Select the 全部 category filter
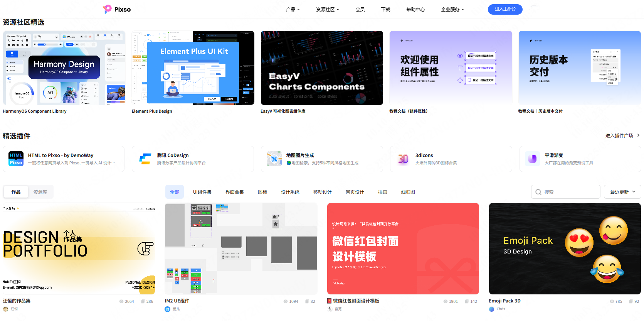 [175, 192]
